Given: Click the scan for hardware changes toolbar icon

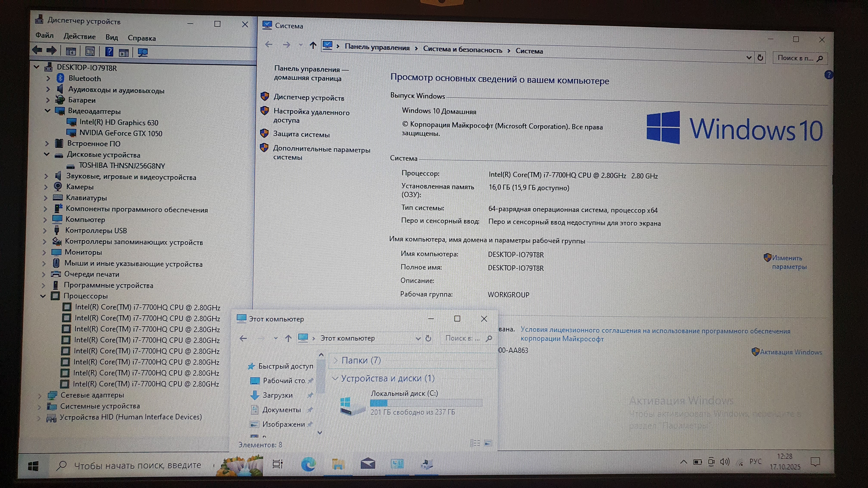Looking at the screenshot, I should (x=143, y=53).
